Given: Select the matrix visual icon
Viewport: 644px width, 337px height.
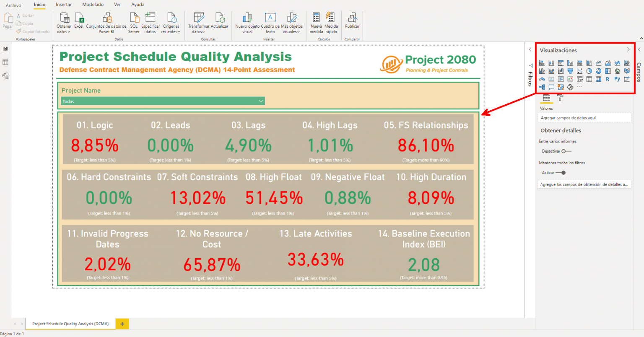Looking at the screenshot, I should (x=598, y=79).
